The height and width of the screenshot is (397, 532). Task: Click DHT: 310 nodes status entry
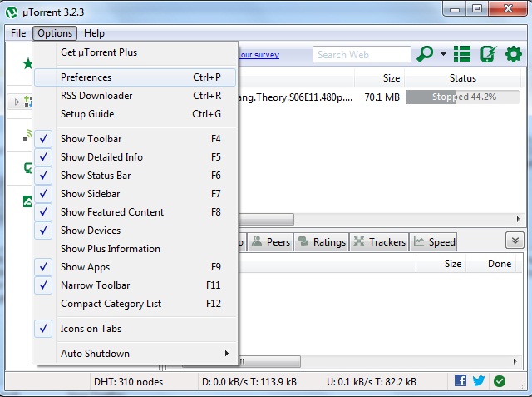coord(129,382)
